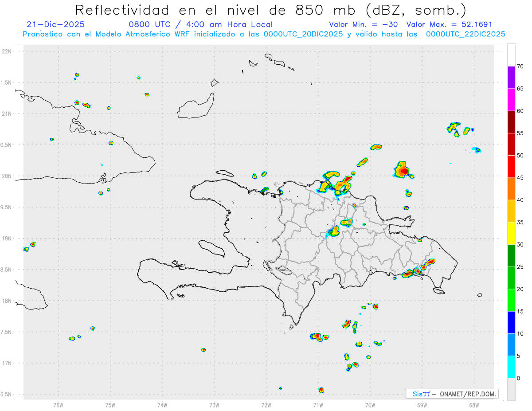Select the "Valor Max. = 52.1691" text

click(449, 24)
